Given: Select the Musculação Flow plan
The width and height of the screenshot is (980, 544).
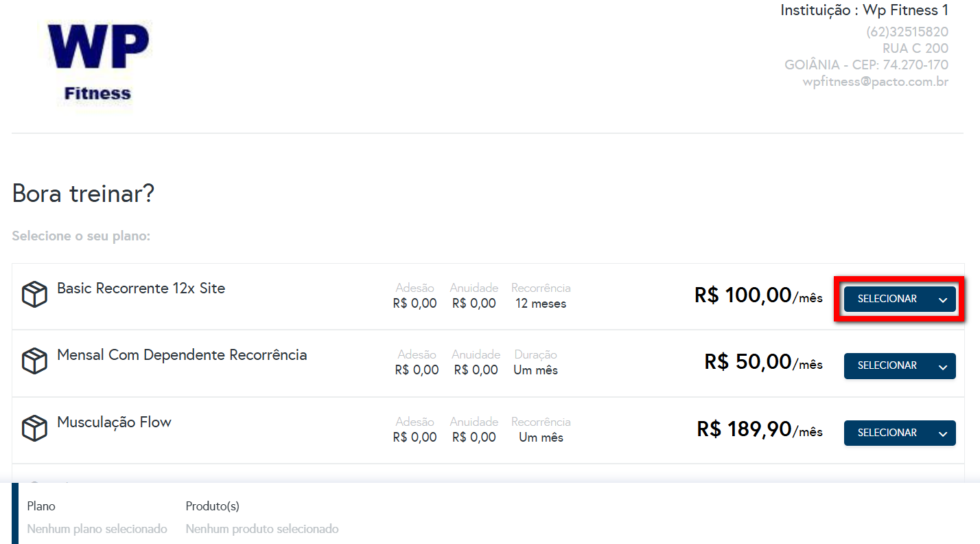Looking at the screenshot, I should point(887,433).
